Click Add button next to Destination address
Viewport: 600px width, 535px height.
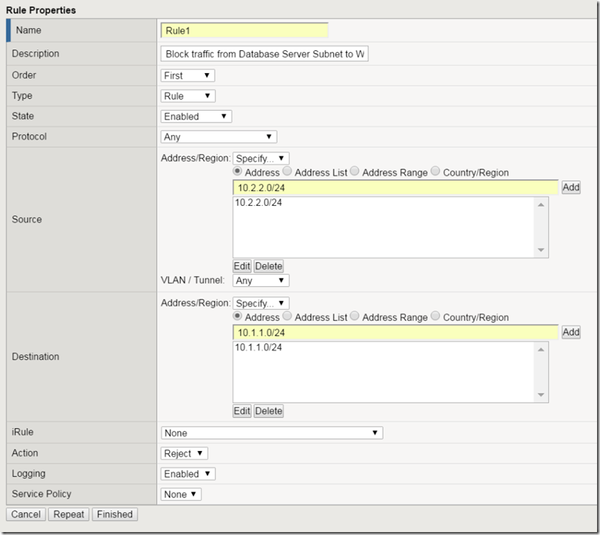[x=570, y=332]
